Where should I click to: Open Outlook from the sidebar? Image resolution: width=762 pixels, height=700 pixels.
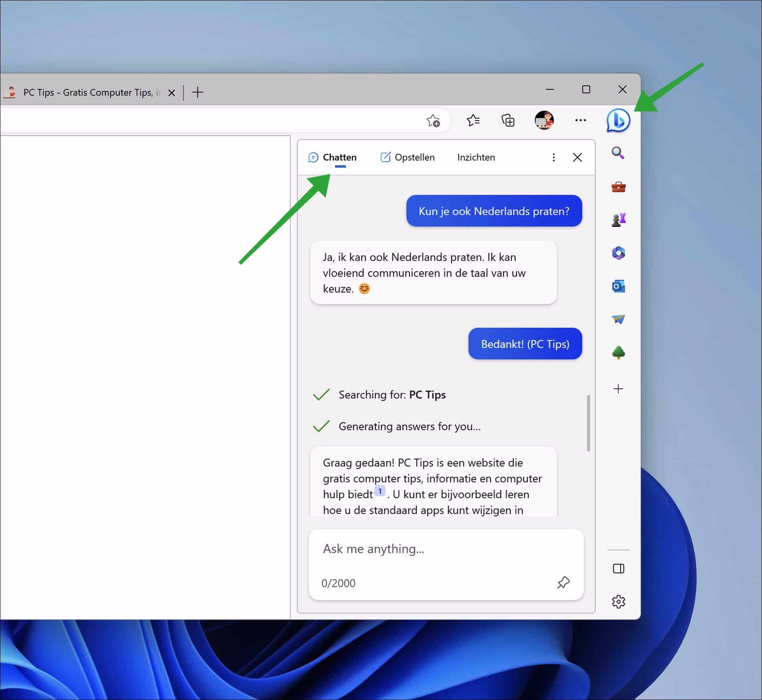click(618, 286)
